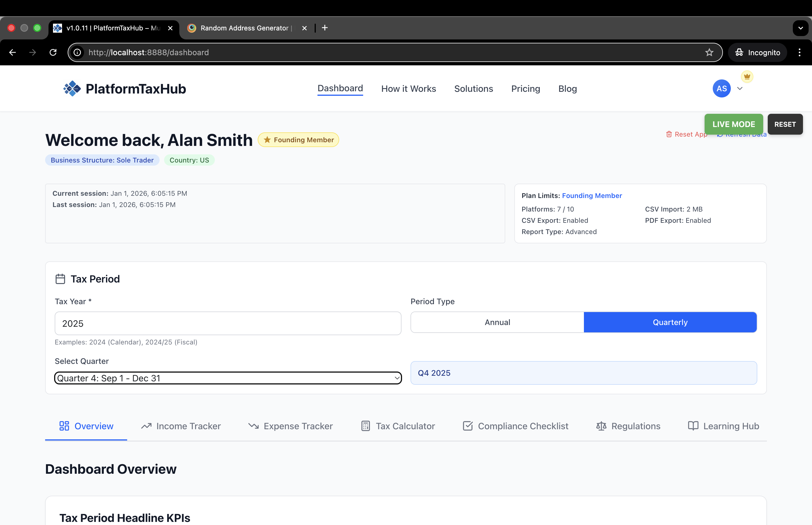This screenshot has height=525, width=812.
Task: Open Learning Hub via book icon
Action: tap(693, 426)
